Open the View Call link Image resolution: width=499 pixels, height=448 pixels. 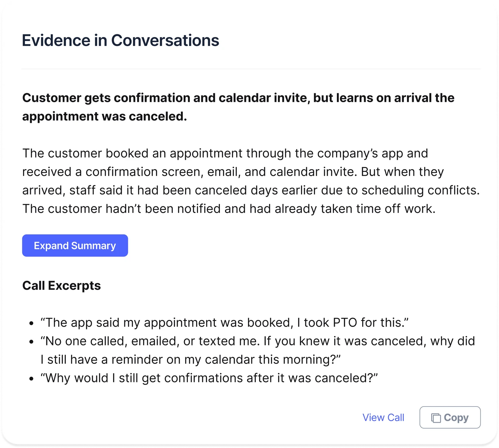(x=383, y=418)
